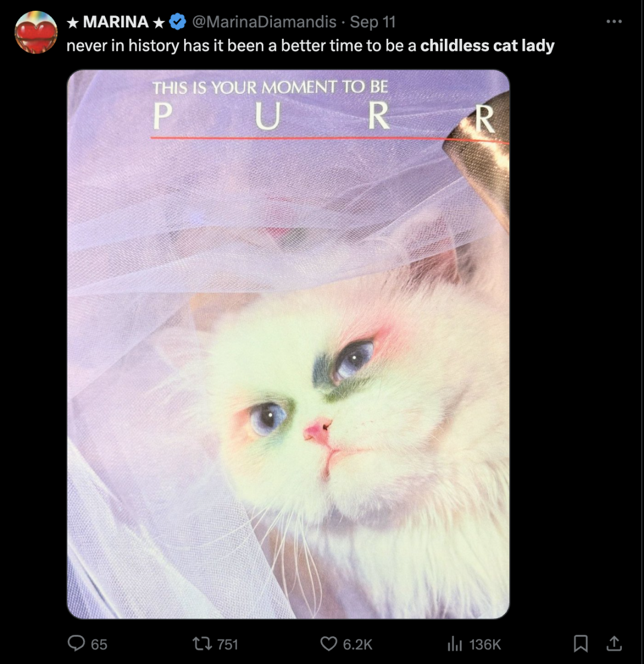The image size is (644, 664).
Task: Open the white cat poster image
Action: point(288,344)
